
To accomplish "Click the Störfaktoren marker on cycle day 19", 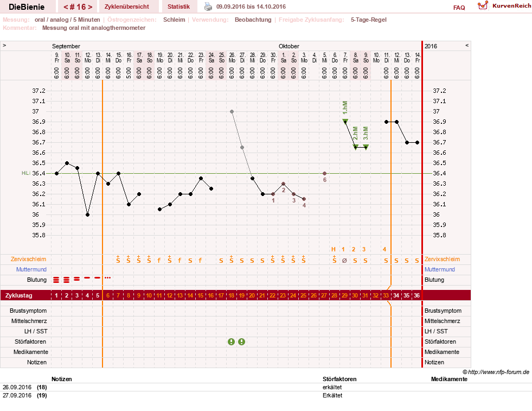I will [x=241, y=342].
